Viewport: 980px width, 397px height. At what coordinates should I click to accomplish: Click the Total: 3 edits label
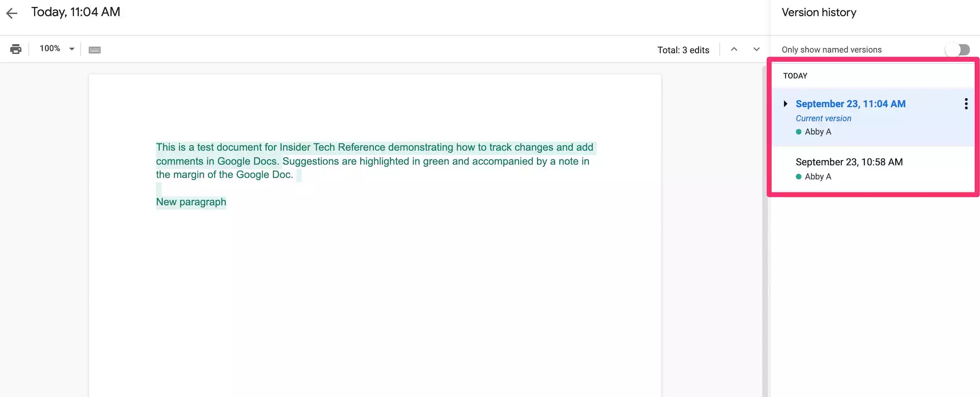[683, 50]
